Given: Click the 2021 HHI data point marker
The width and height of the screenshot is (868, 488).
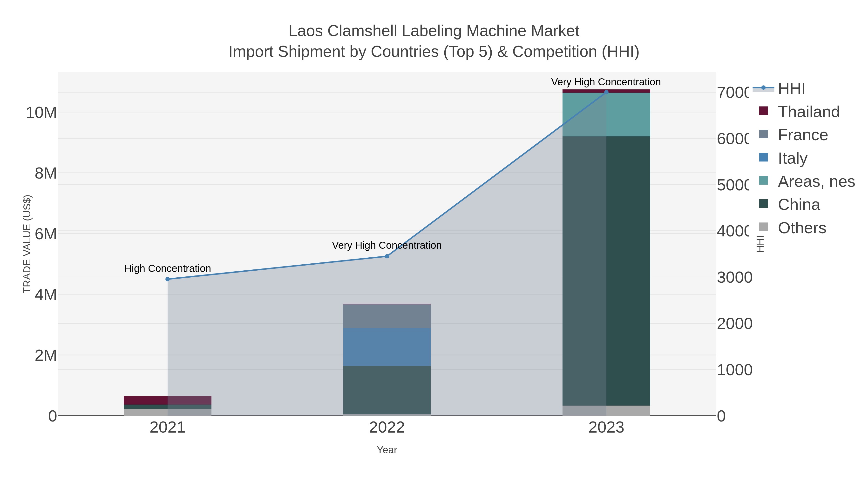Looking at the screenshot, I should [x=168, y=279].
